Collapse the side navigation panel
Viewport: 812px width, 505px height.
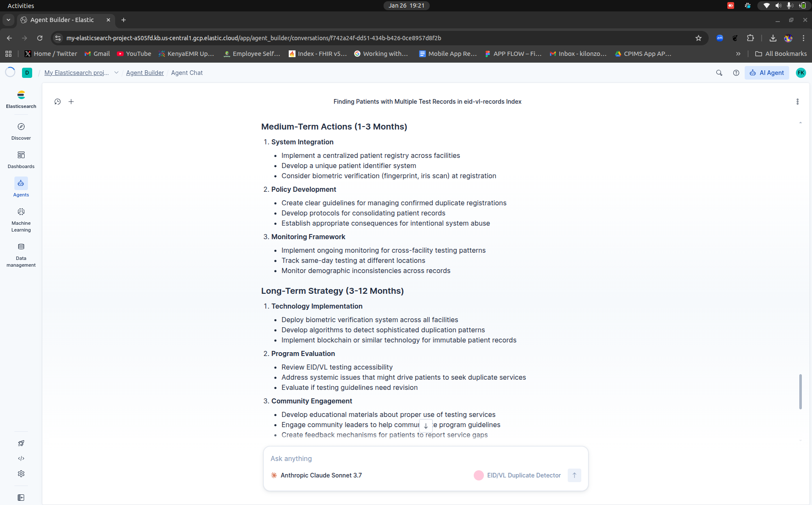point(21,497)
